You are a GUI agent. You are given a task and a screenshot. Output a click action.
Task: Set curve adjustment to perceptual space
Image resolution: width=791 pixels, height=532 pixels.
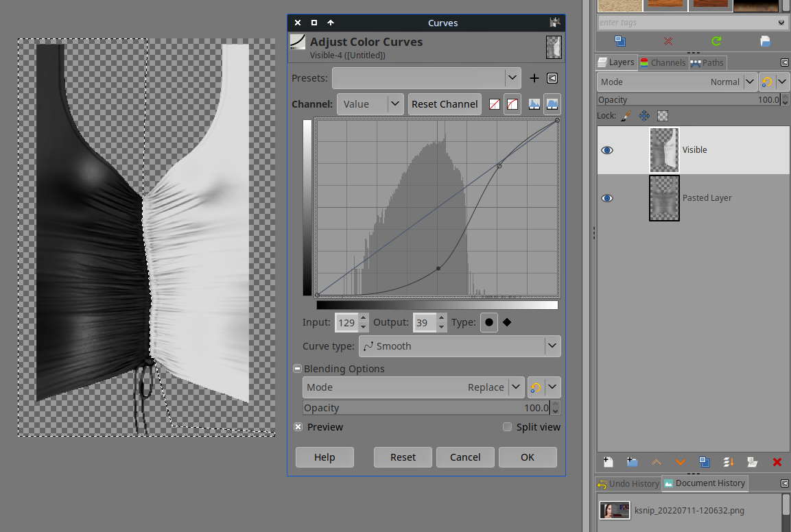click(512, 104)
